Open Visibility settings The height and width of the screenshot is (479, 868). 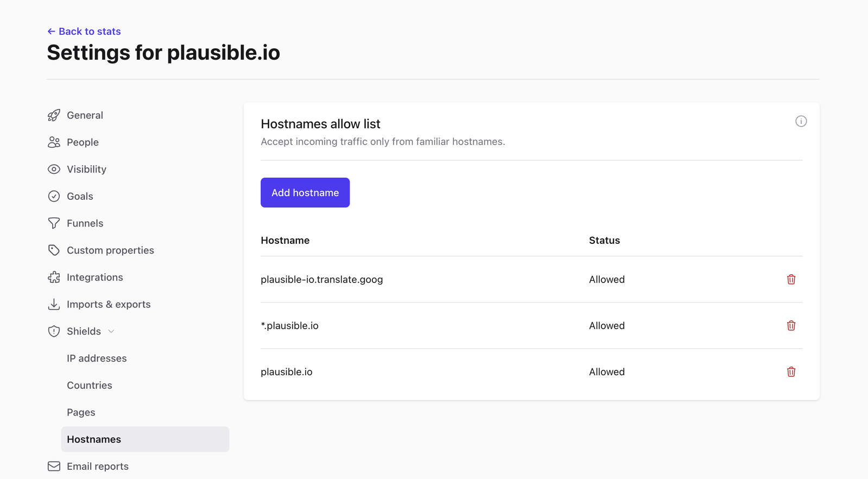86,169
